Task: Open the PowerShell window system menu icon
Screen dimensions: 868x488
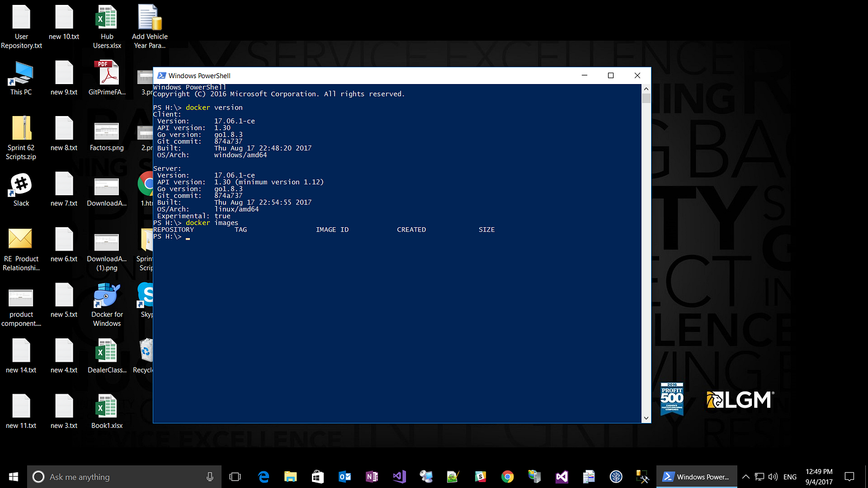Action: [x=162, y=75]
